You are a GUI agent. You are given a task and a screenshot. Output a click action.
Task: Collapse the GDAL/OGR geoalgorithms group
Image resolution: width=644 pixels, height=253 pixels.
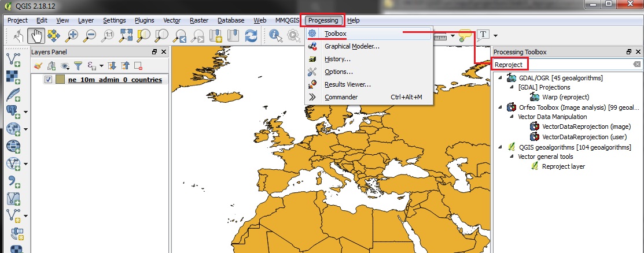coord(501,77)
